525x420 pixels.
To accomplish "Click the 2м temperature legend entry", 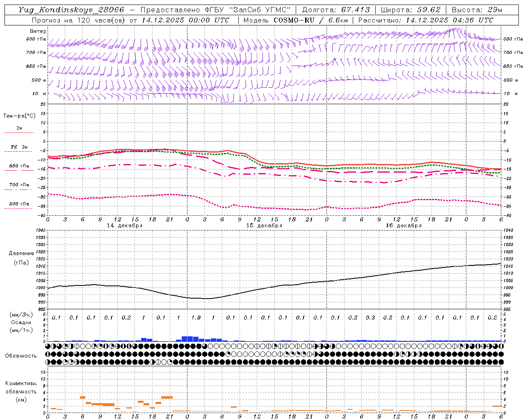I will tap(19, 128).
